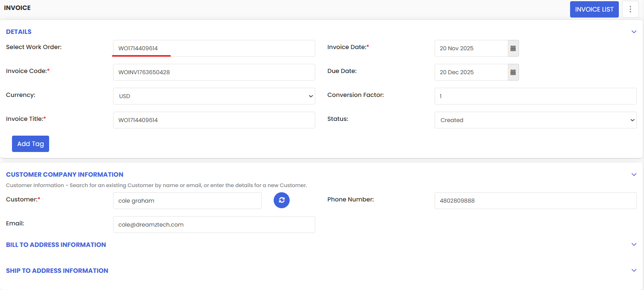Image resolution: width=644 pixels, height=290 pixels.
Task: Click the Ship To Address Information heading
Action: click(57, 271)
